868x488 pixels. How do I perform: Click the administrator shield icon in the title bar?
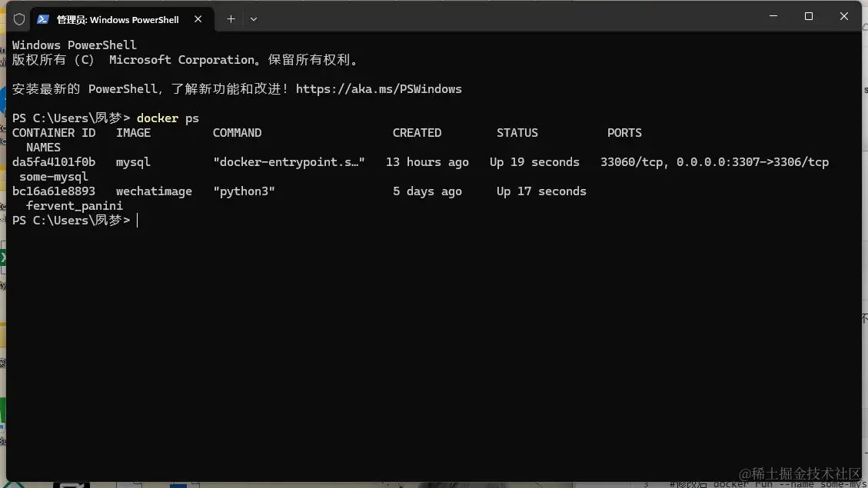click(19, 19)
